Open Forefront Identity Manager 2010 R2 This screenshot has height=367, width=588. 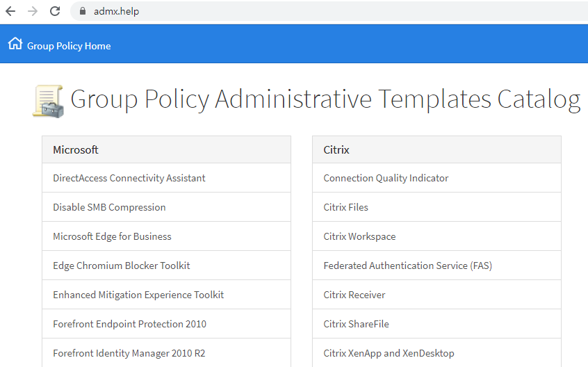point(167,353)
